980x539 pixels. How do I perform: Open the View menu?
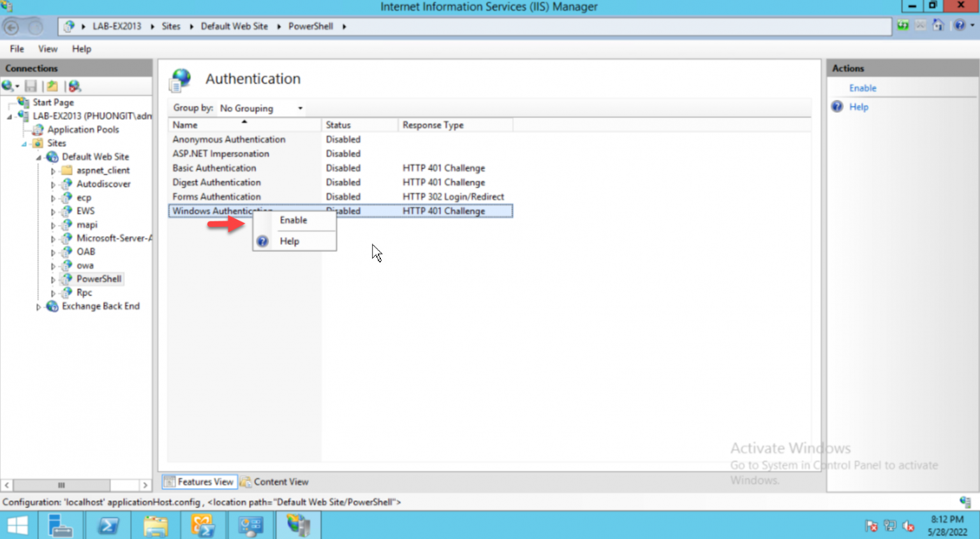coord(47,48)
